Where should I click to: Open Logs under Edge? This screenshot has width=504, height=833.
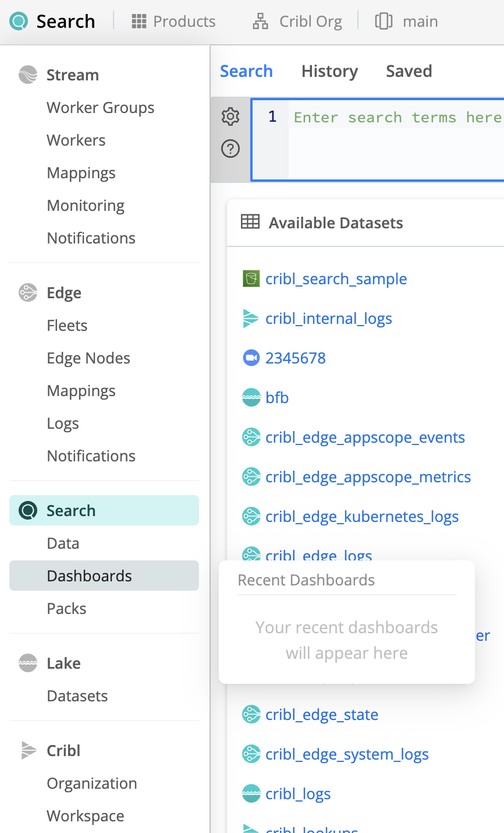[63, 423]
